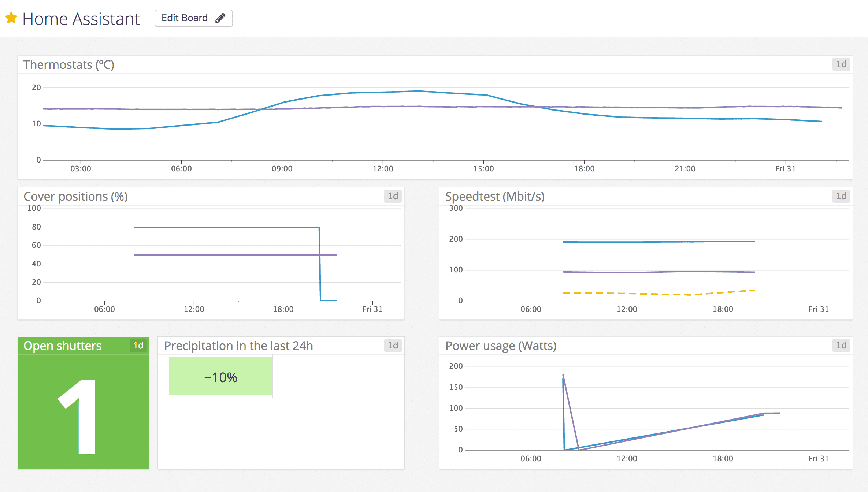Click the Open shutters widget header
The image size is (868, 492).
(63, 346)
